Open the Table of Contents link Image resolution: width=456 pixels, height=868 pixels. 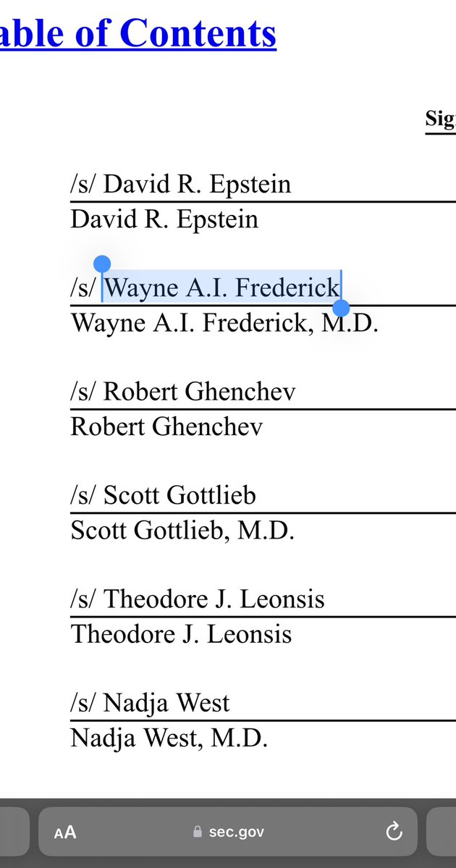click(138, 33)
